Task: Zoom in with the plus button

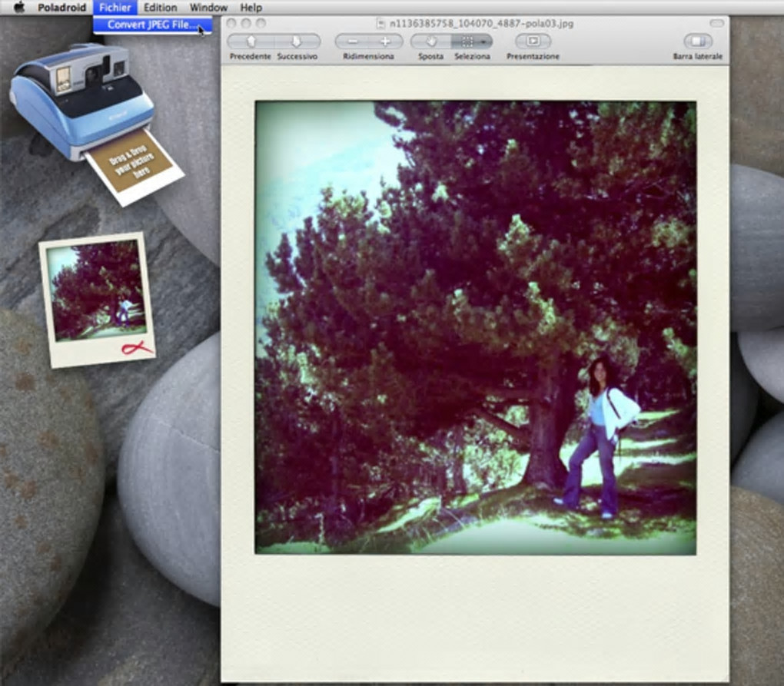Action: pos(386,41)
